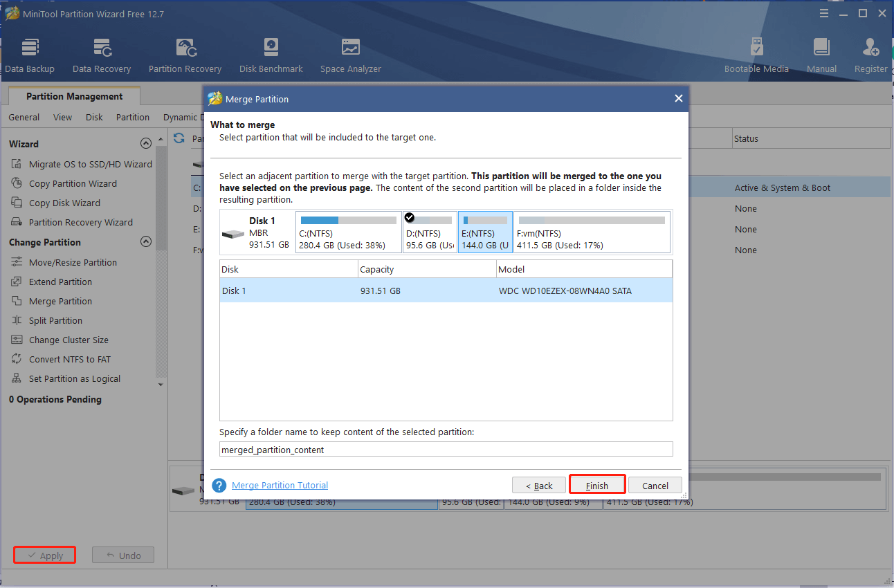Open Partition Recovery tool

(x=185, y=55)
